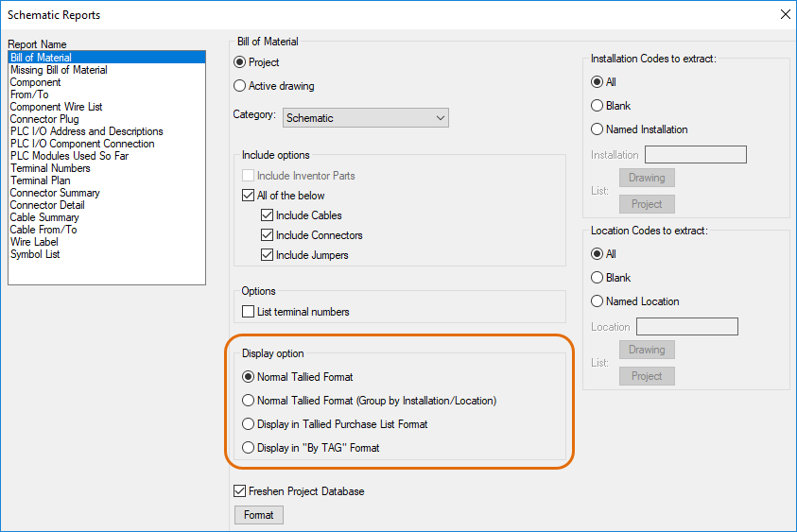Pick Terminal Plan from the report list
The width and height of the screenshot is (797, 532).
(x=40, y=180)
